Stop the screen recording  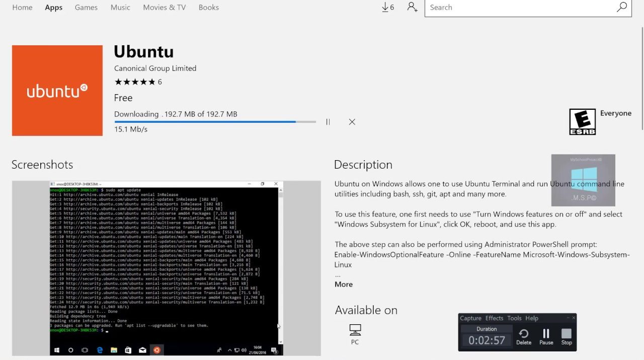[x=567, y=336]
